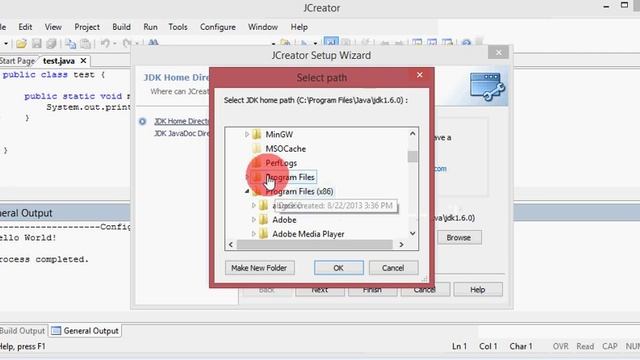Click the Paste toolbar icon
Viewport: 640px width, 360px height.
tap(85, 43)
